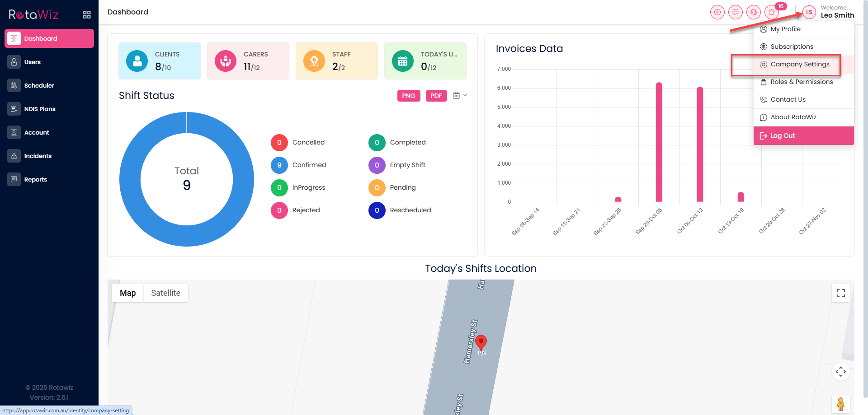Click the sidebar grid toggle icon
Image resolution: width=868 pixels, height=415 pixels.
pos(87,15)
